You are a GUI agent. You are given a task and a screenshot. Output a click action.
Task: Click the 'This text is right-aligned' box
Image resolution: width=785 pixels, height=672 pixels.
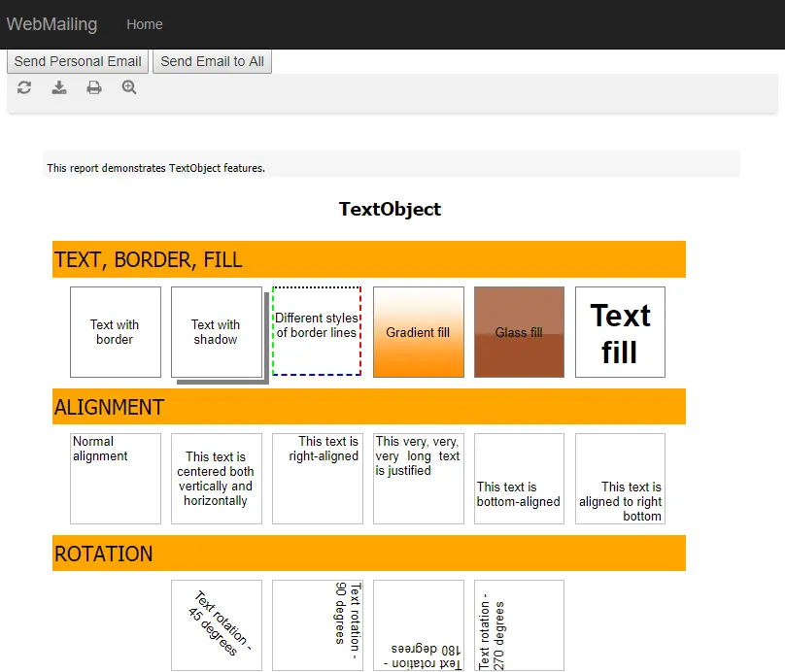pos(318,479)
